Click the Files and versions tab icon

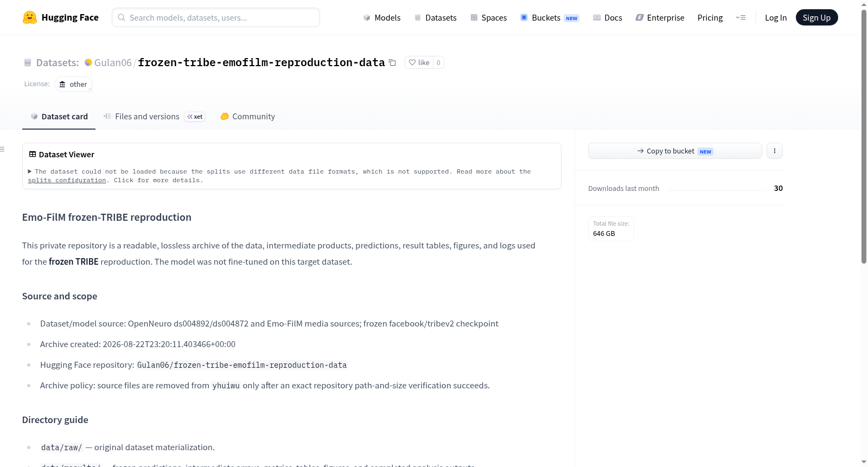[x=107, y=116]
